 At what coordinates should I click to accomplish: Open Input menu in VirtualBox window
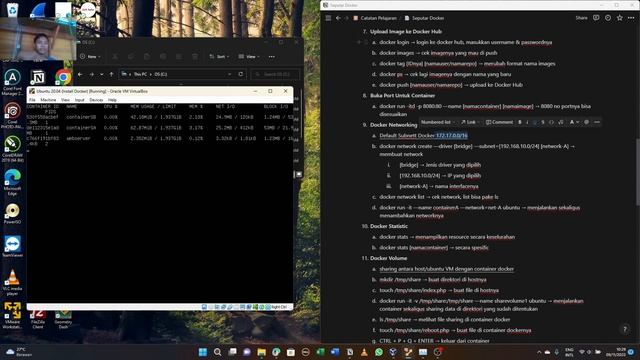[x=80, y=100]
